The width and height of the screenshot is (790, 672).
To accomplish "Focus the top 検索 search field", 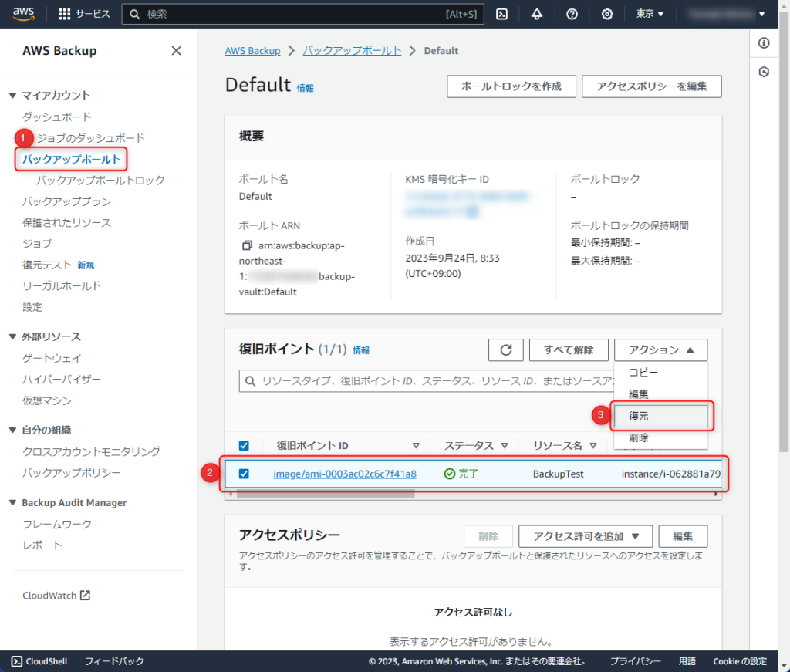I will pos(302,14).
